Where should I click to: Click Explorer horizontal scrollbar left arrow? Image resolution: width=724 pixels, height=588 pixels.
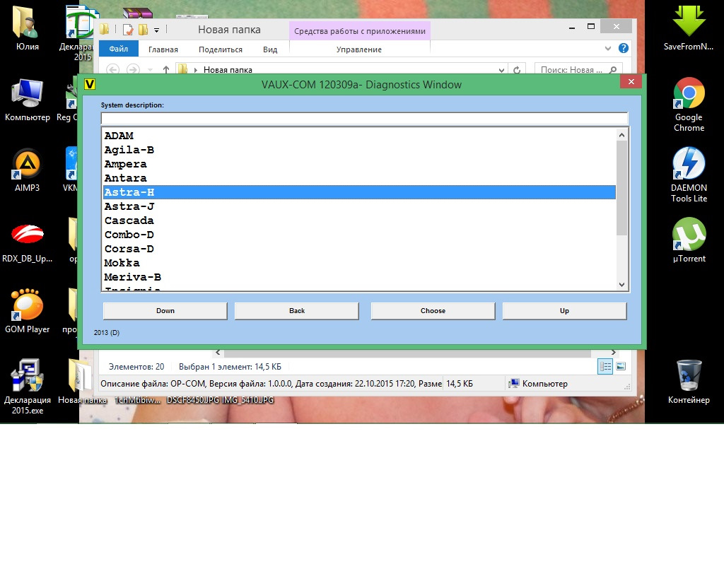click(x=218, y=353)
